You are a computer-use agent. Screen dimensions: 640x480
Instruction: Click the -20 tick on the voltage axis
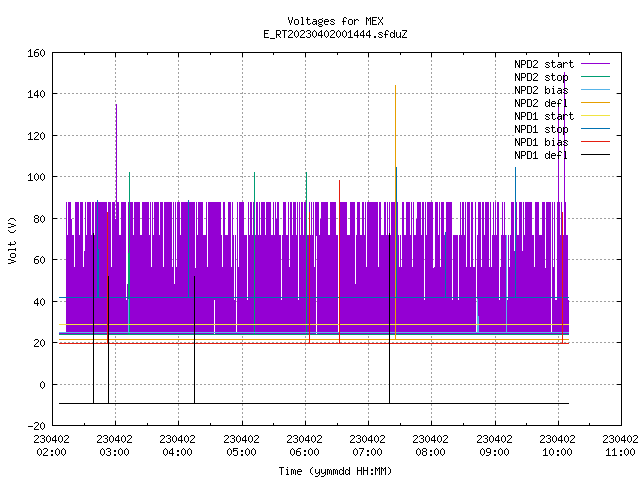[x=36, y=426]
